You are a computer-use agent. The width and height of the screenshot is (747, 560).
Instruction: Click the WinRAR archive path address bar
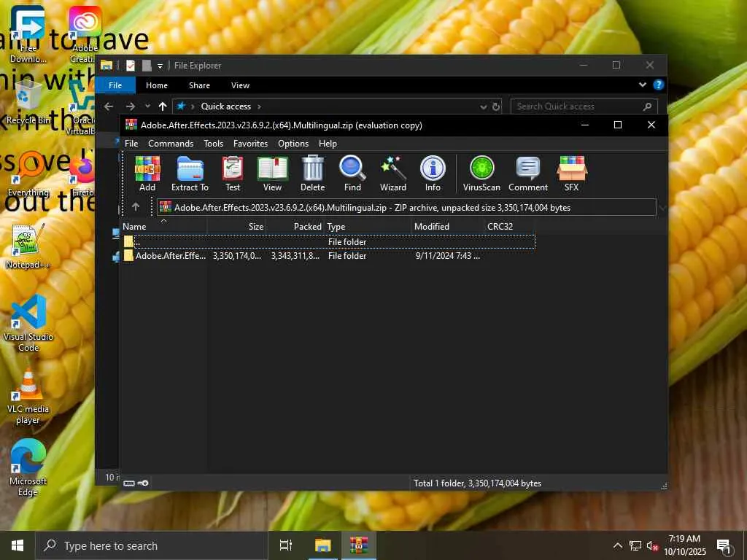click(x=406, y=208)
